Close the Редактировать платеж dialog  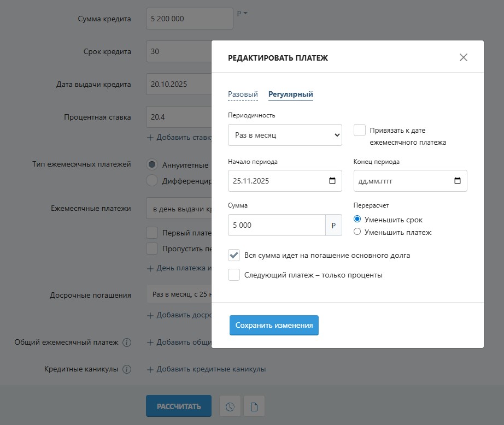click(x=464, y=57)
